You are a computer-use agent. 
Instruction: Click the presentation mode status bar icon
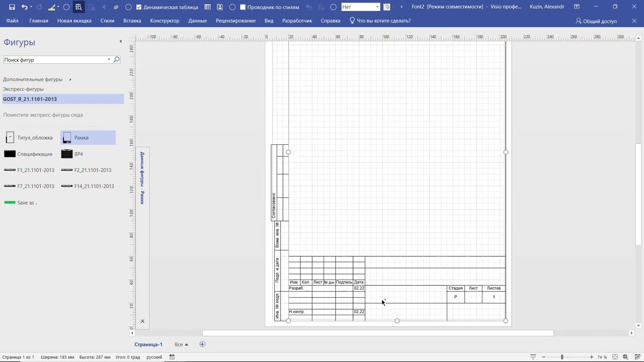533,357
